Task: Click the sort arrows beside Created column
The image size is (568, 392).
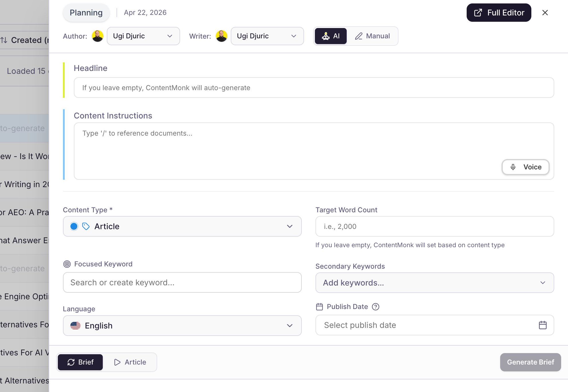Action: pos(4,40)
